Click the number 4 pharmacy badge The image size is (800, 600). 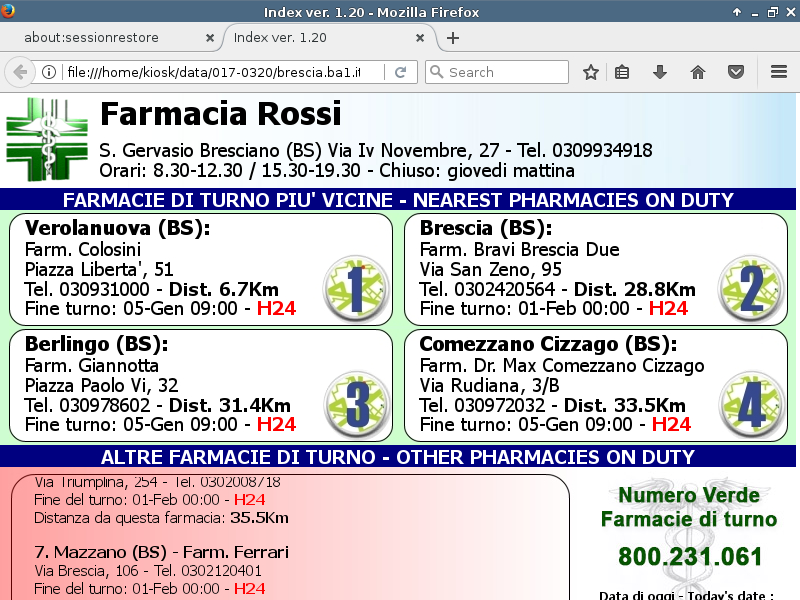click(x=752, y=404)
